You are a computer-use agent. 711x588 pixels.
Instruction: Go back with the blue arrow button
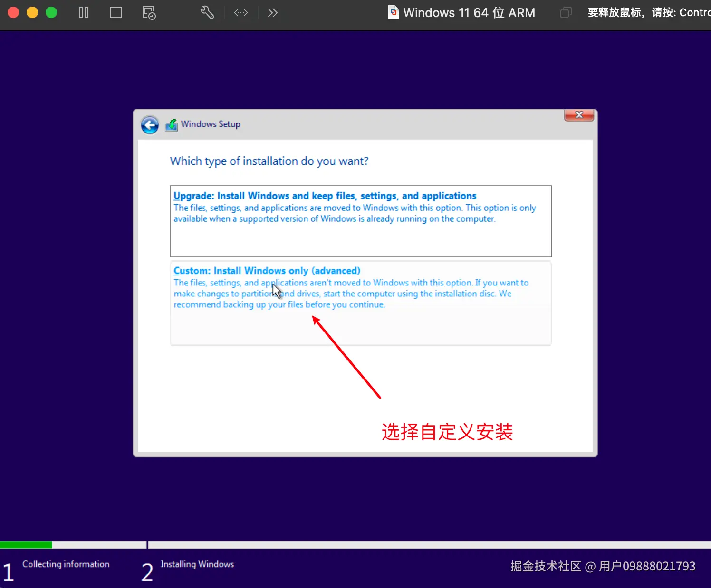coord(150,125)
